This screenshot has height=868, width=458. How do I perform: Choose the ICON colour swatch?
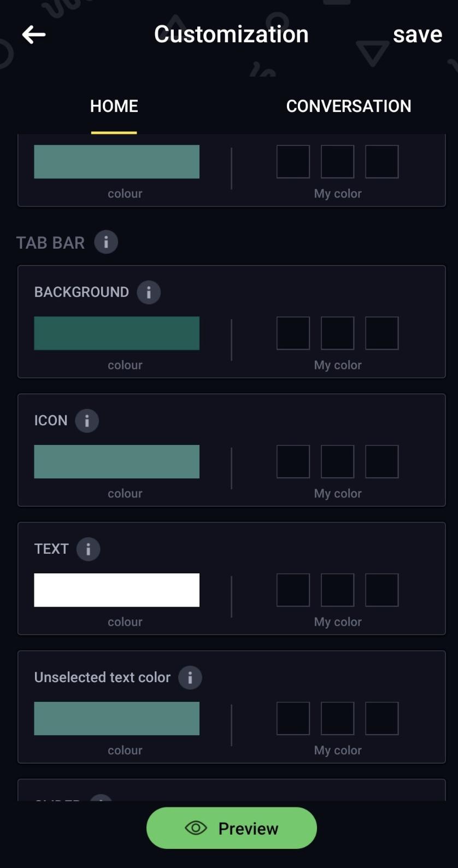pyautogui.click(x=116, y=461)
